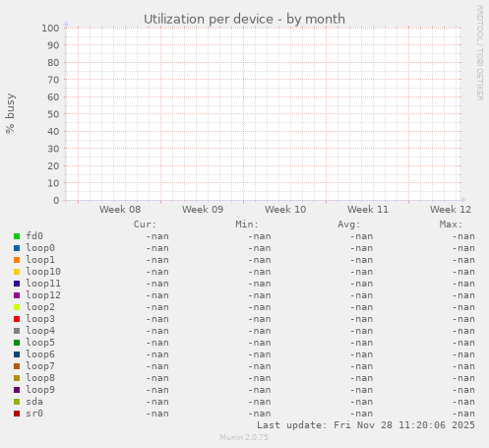Click the loop8 olive legend swatch
Viewport: 489px width, 448px height.
pos(17,378)
